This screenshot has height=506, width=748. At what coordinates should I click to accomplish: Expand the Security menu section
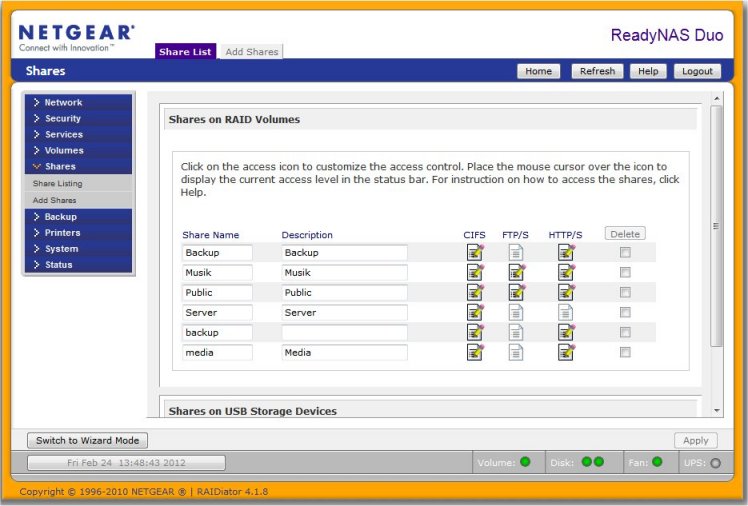[x=78, y=118]
